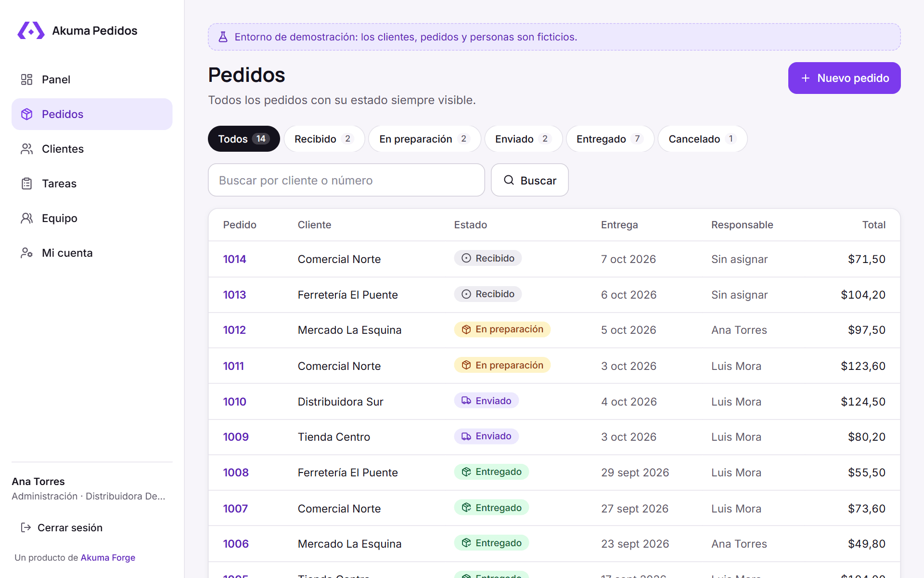Click the Buscar button

pyautogui.click(x=529, y=180)
